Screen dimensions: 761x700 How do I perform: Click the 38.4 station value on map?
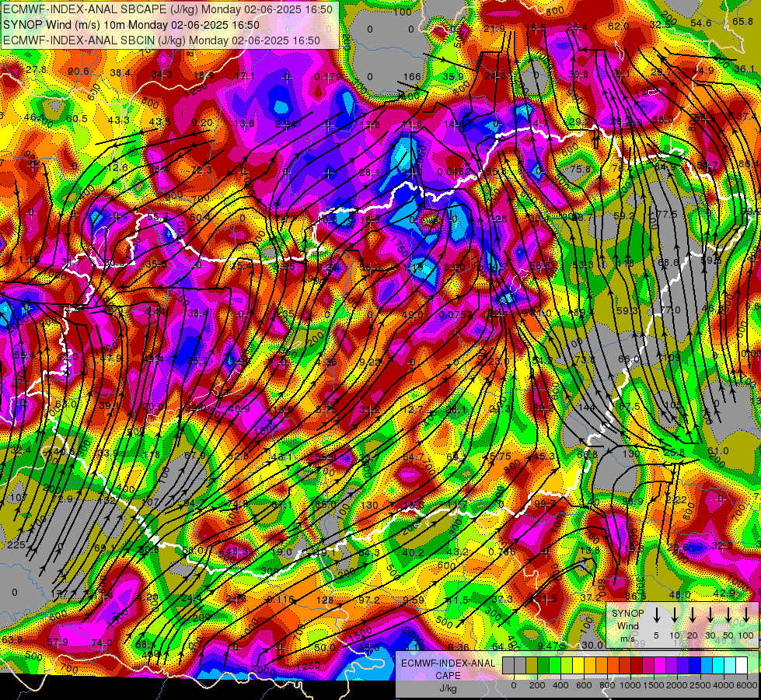pyautogui.click(x=120, y=73)
